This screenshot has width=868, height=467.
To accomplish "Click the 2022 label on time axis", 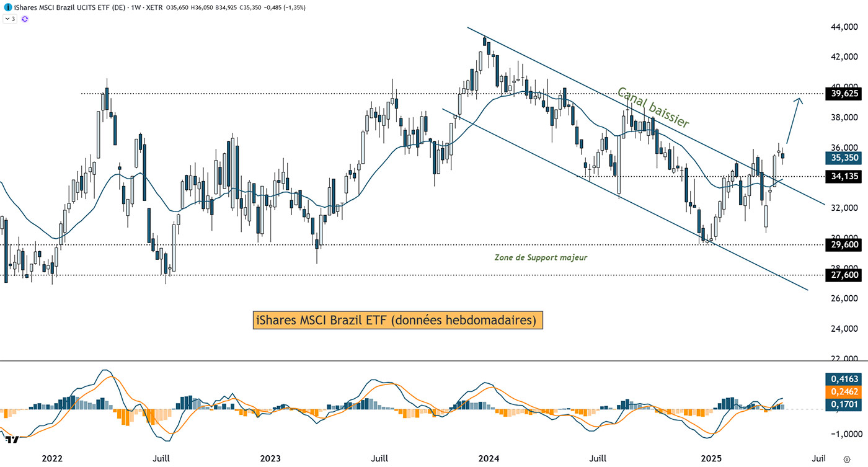I will [x=52, y=459].
